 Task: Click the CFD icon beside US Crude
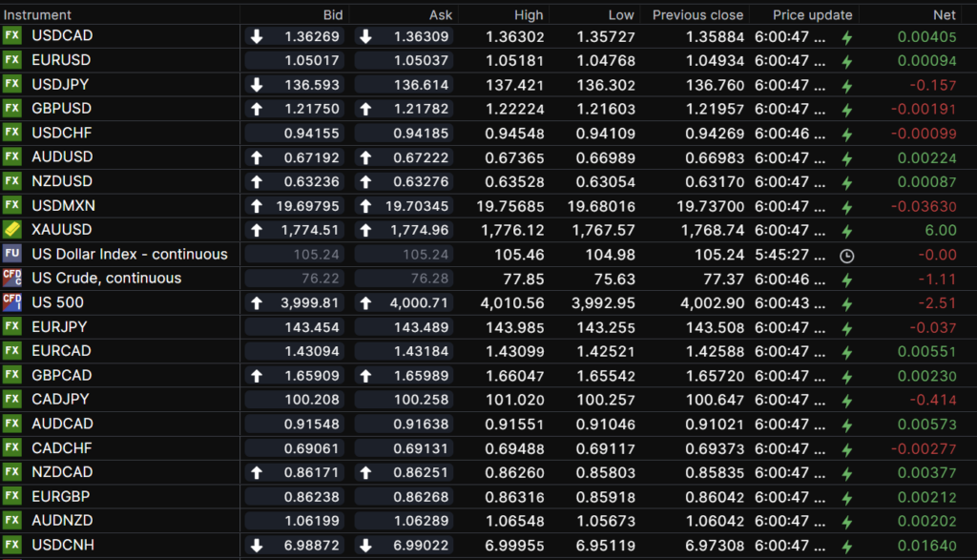coord(12,279)
